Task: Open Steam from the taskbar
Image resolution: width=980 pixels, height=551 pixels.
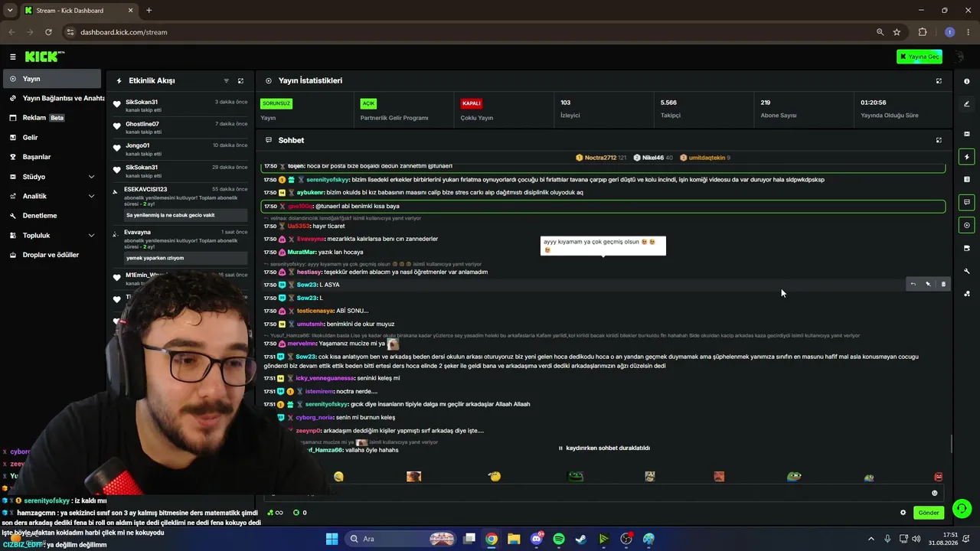Action: point(581,539)
